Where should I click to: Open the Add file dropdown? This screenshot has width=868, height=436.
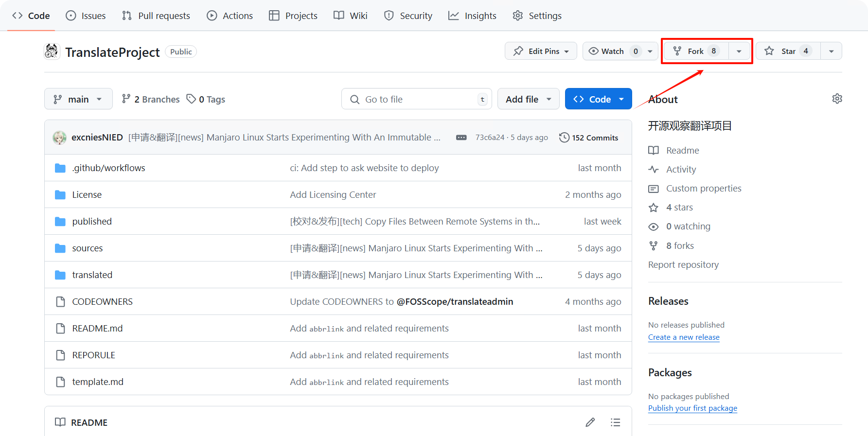(529, 99)
